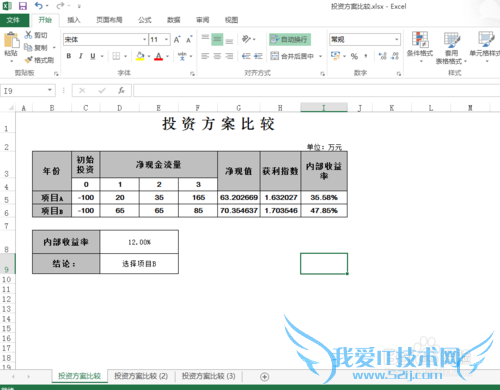This screenshot has width=500, height=390.
Task: Click the Redo arrow icon
Action: click(60, 6)
